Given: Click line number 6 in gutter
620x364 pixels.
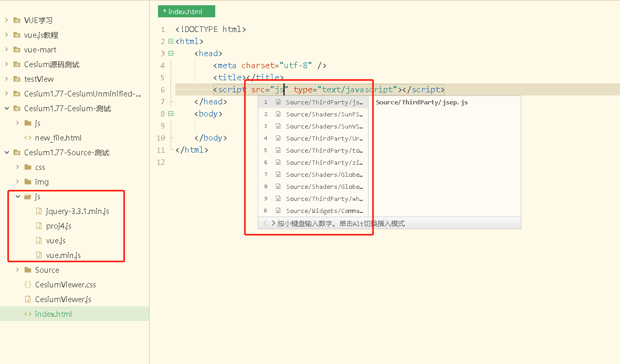Looking at the screenshot, I should (163, 90).
